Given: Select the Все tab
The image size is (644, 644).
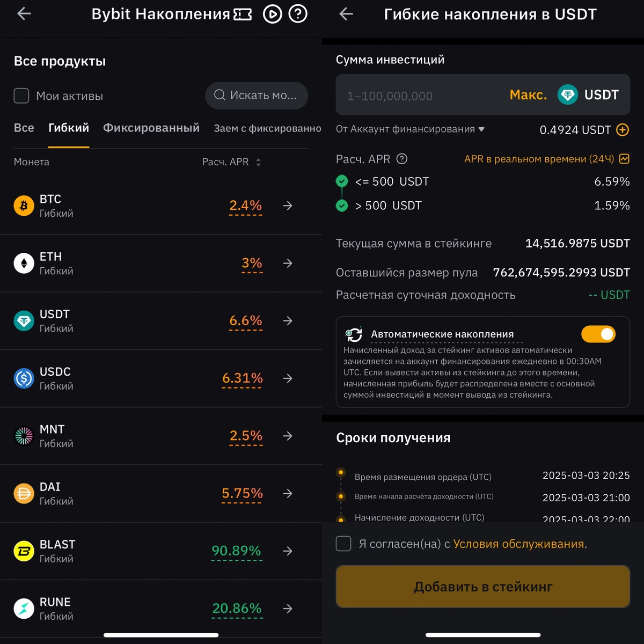Looking at the screenshot, I should tap(24, 128).
